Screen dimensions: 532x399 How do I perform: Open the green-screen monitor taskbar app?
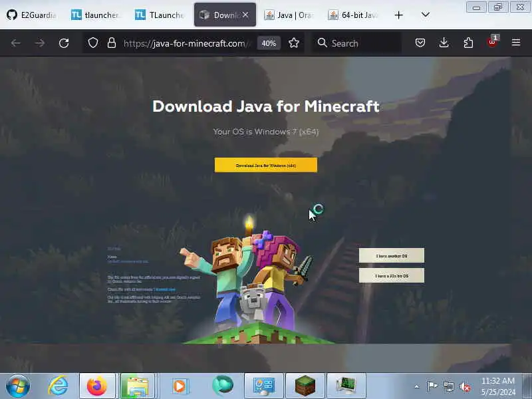(346, 386)
